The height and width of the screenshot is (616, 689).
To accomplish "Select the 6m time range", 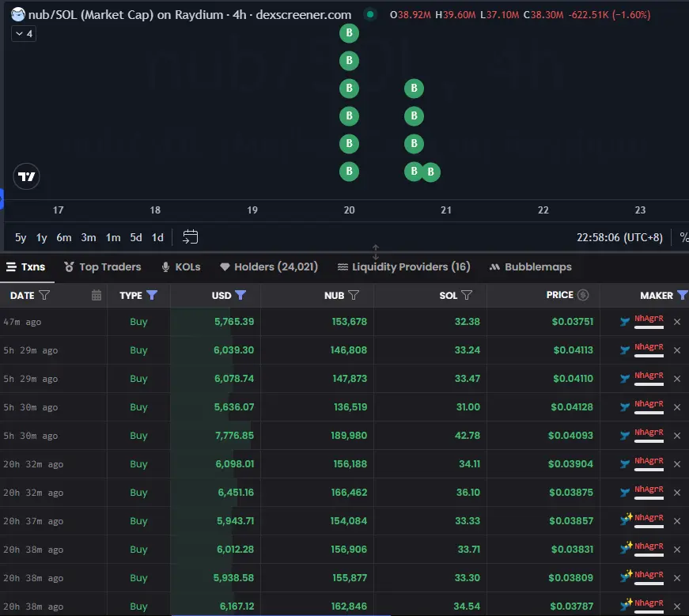I will (64, 238).
